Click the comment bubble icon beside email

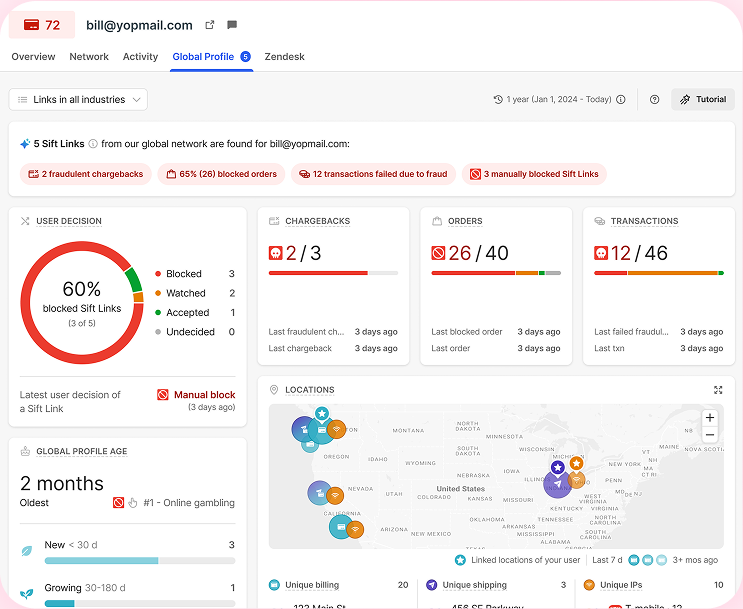click(x=232, y=25)
